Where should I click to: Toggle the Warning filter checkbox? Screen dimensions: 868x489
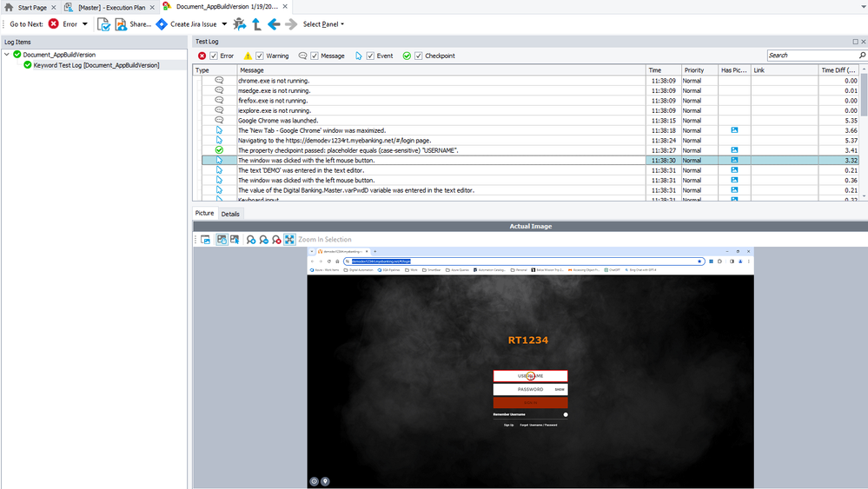pos(259,56)
